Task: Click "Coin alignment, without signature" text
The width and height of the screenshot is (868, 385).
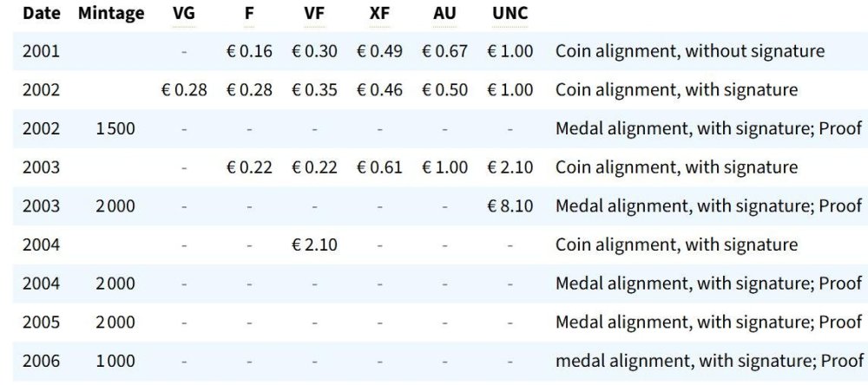Action: (690, 51)
